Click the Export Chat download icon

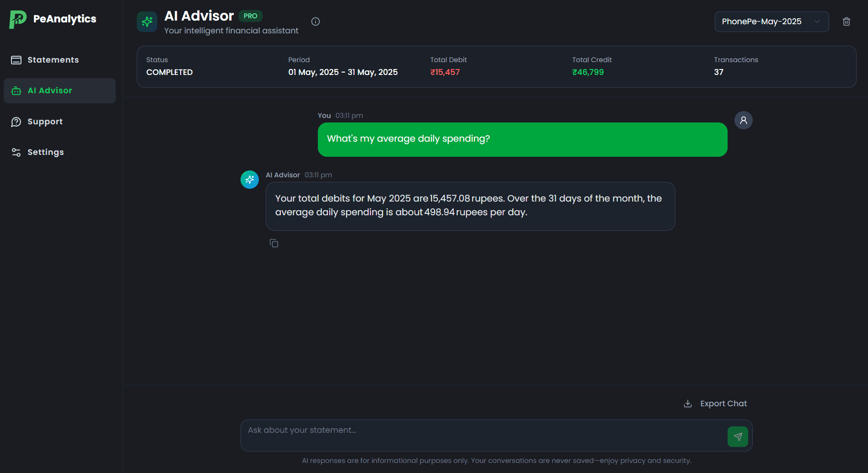point(688,404)
